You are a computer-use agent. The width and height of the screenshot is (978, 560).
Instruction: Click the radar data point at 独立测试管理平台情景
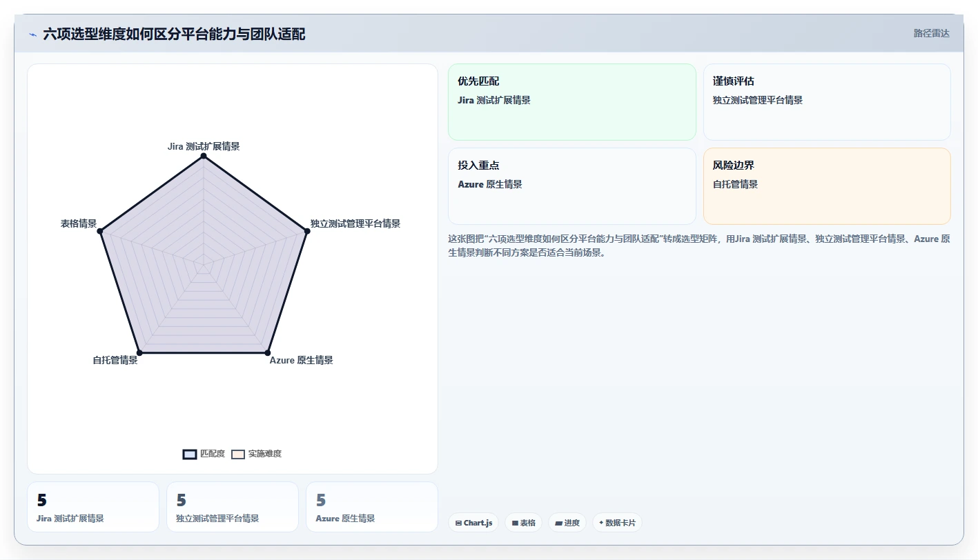coord(307,231)
